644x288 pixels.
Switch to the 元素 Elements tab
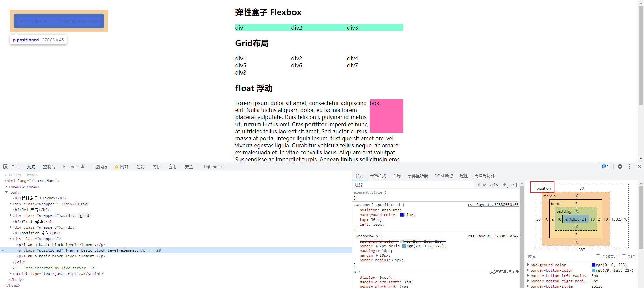(31, 166)
